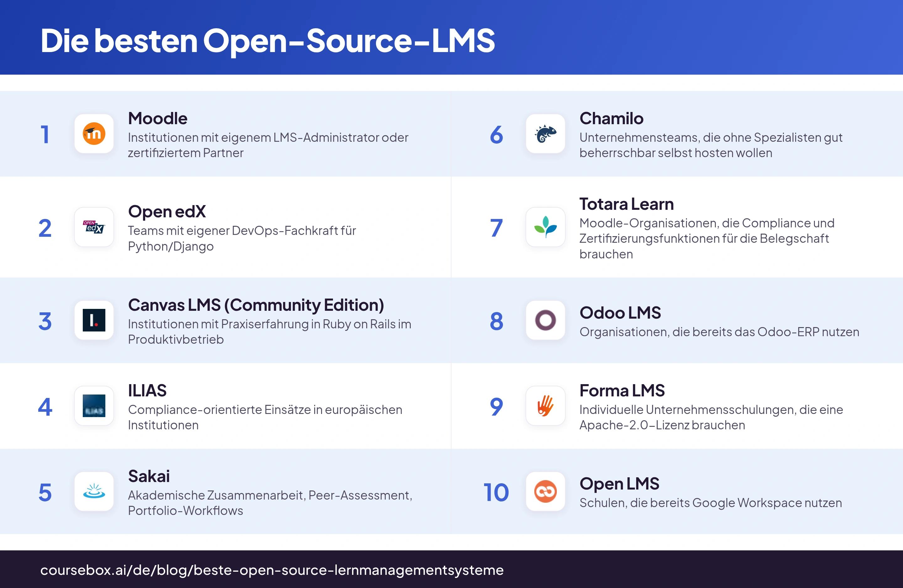Click rank number 10 beside Open LMS
903x588 pixels.
tap(496, 492)
